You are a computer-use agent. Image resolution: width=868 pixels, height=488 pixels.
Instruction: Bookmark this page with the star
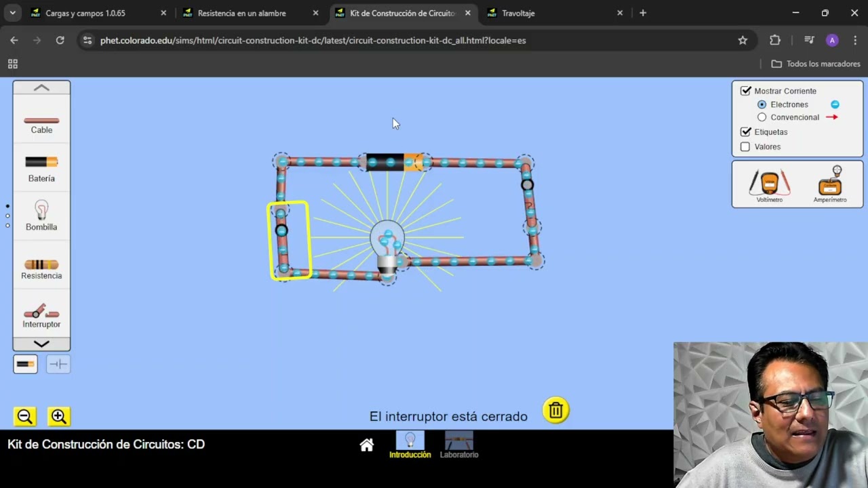(743, 40)
